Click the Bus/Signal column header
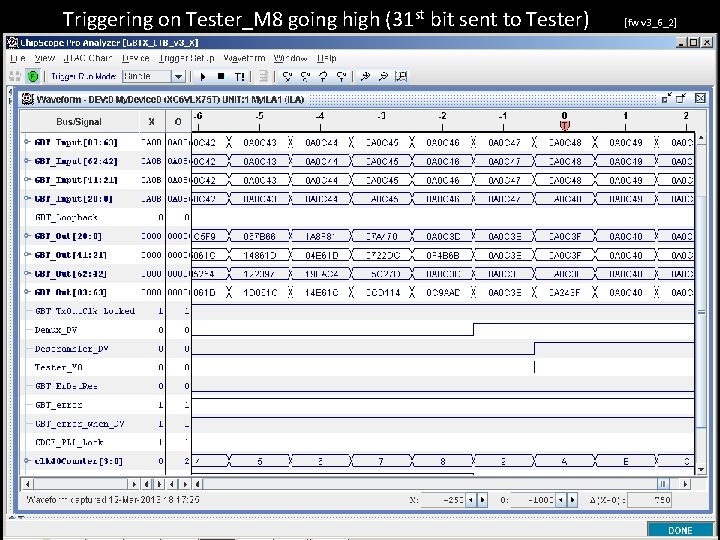 (x=79, y=122)
